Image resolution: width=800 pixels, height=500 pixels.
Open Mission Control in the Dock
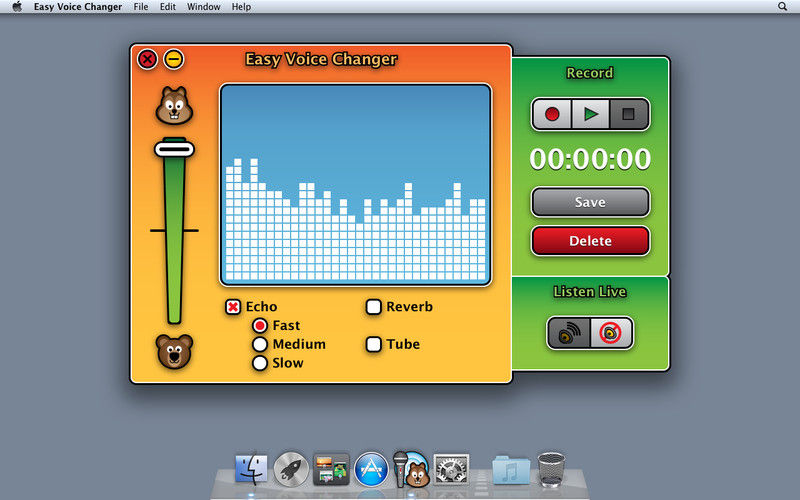(331, 469)
